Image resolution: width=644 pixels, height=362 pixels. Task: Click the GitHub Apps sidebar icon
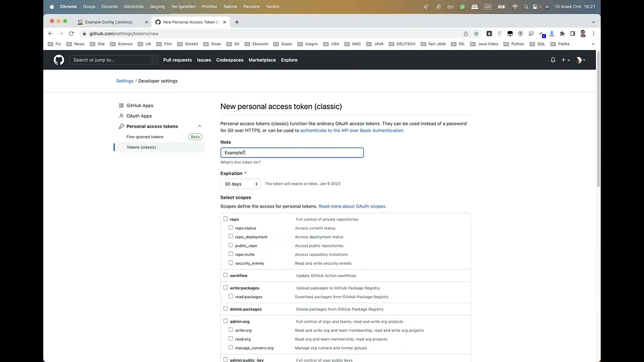tap(121, 106)
